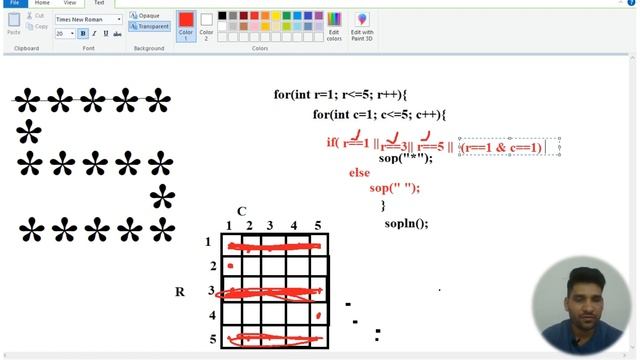Pick the lavender color swatch
The width and height of the screenshot is (640, 360).
coord(319,27)
